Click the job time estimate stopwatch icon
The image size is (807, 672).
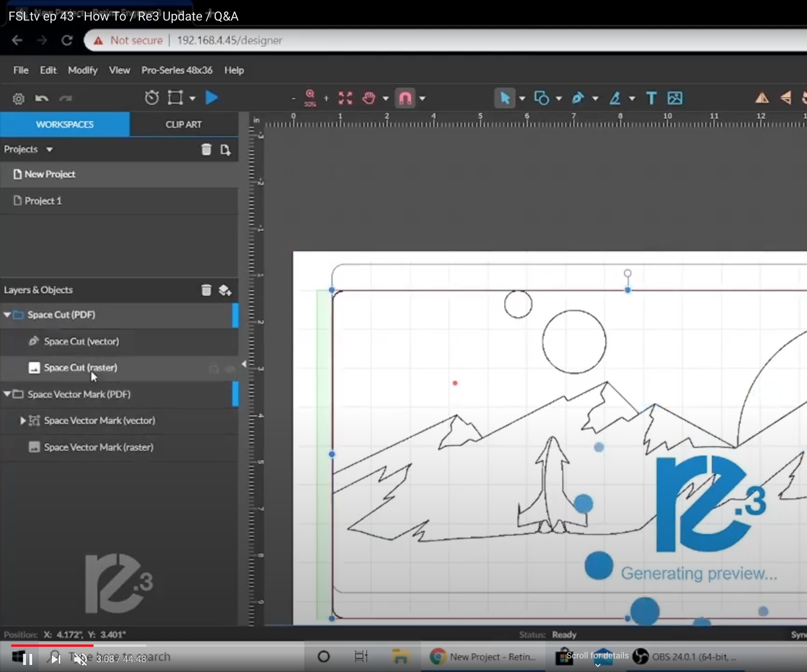(x=152, y=98)
